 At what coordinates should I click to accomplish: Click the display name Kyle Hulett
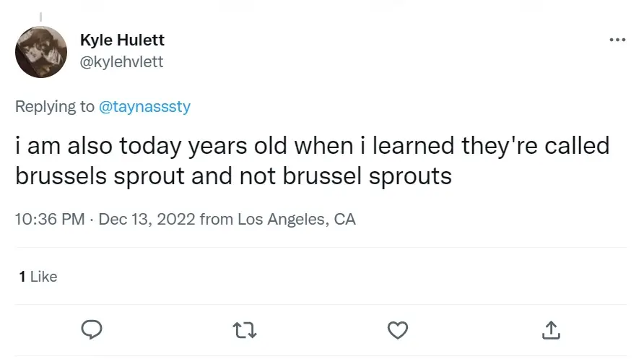tap(123, 40)
